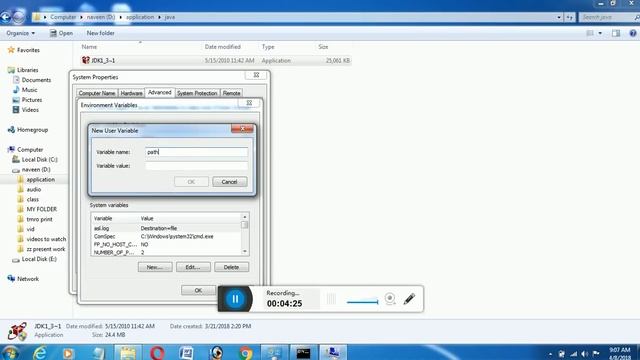
Task: Click Open in the Explorer toolbar
Action: click(61, 33)
